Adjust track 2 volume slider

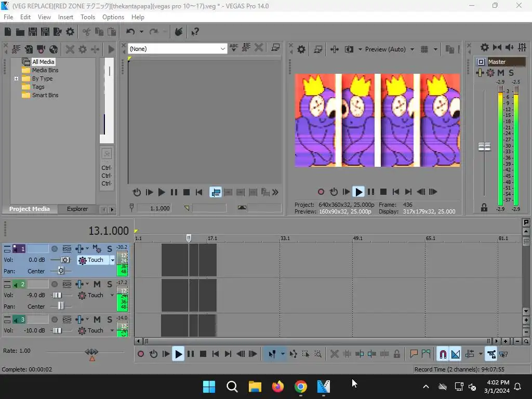coord(57,295)
